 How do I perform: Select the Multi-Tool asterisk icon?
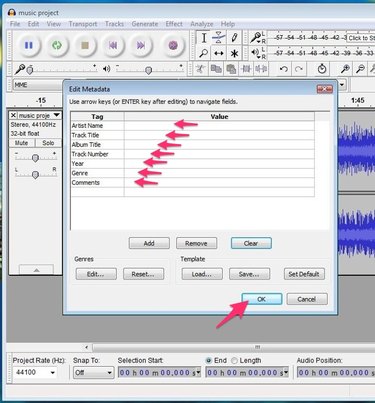(234, 53)
